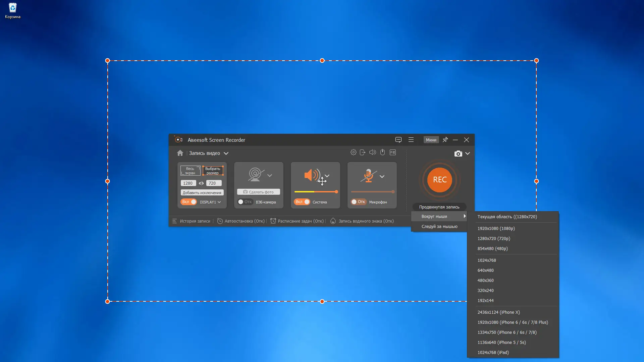Click the feedback chat bubble icon

(x=398, y=140)
